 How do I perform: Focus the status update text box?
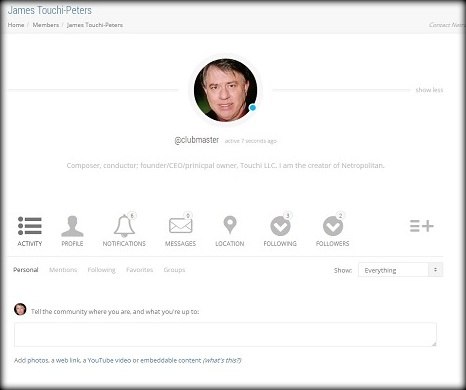225,334
